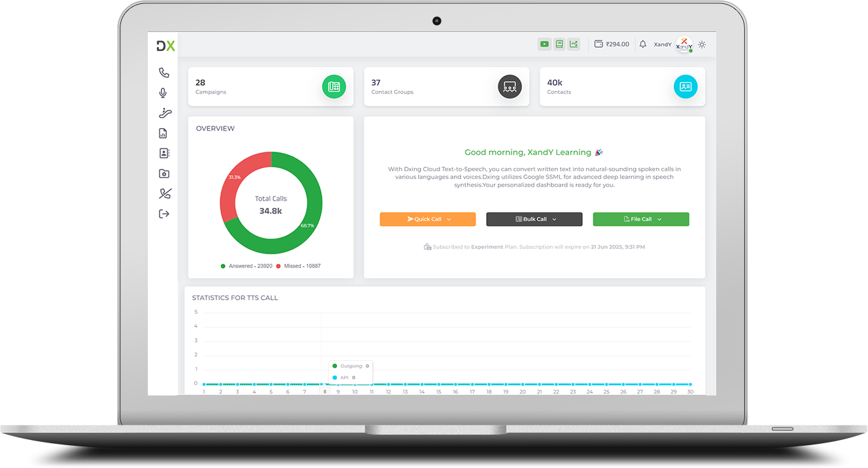Viewport: 868px width, 468px height.
Task: Click the 'Total Calls' label in the donut
Action: (271, 199)
